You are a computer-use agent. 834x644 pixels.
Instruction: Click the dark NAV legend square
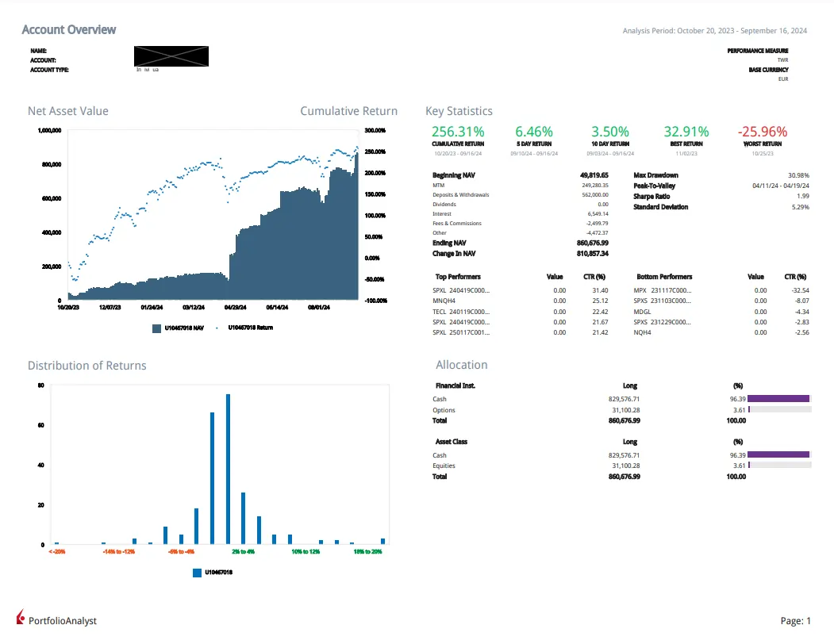click(157, 328)
